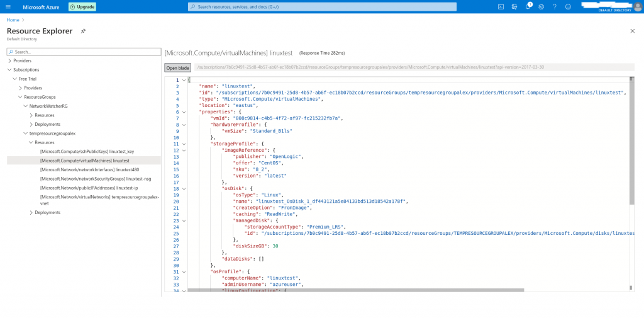This screenshot has height=318, width=644.
Task: Click the vmId GUID value
Action: coord(287,119)
